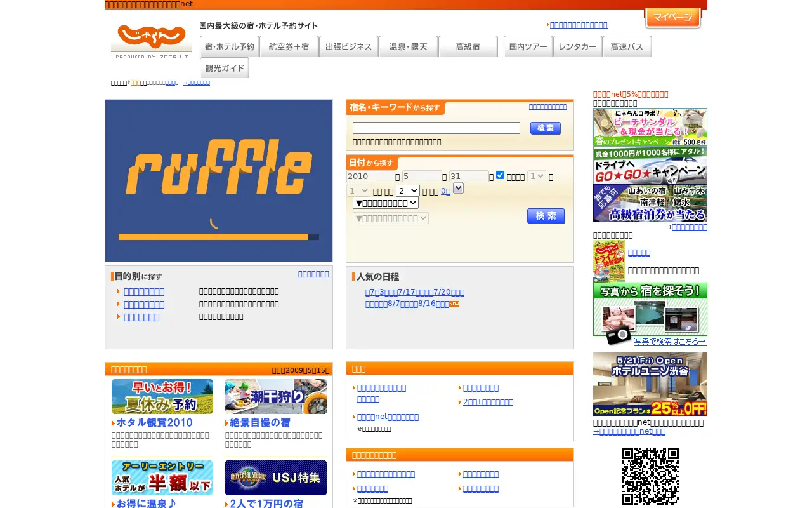The width and height of the screenshot is (812, 508).
Task: Go to the 観光ガイド tab
Action: [224, 68]
